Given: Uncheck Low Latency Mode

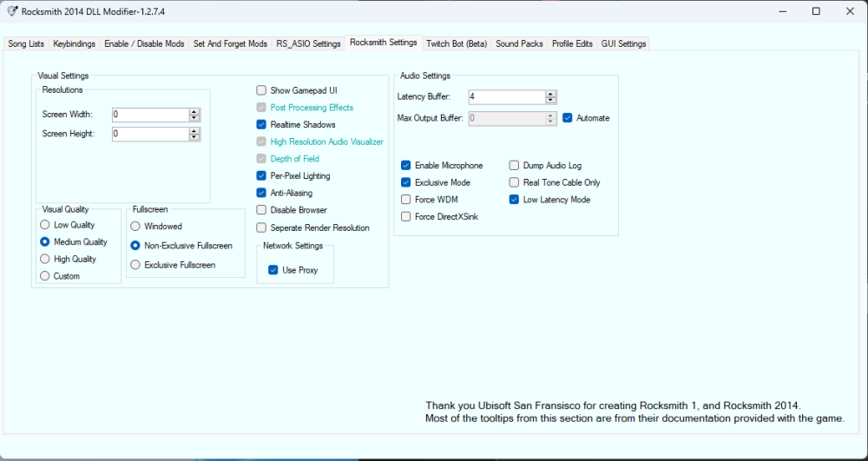Looking at the screenshot, I should tap(515, 200).
